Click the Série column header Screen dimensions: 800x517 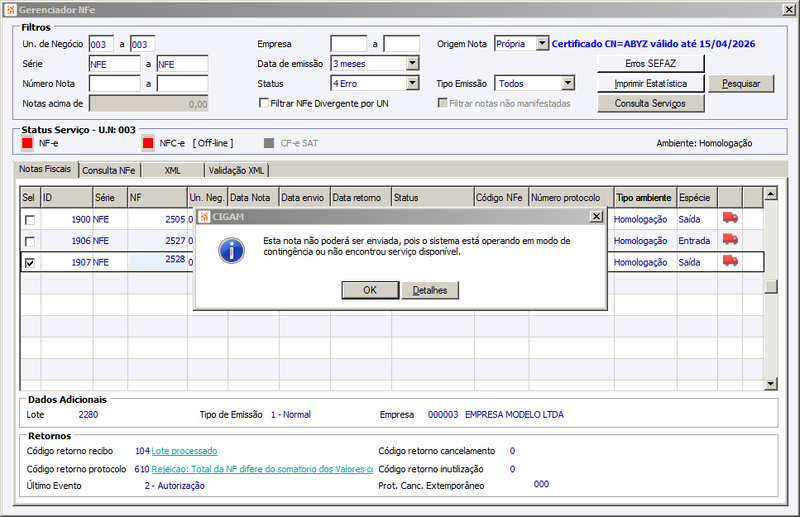pos(110,198)
